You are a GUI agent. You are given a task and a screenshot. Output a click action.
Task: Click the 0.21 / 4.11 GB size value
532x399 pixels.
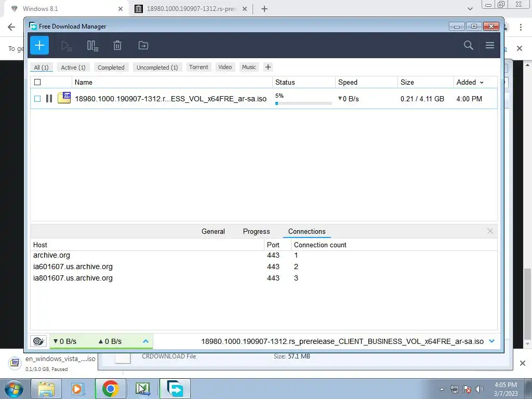click(x=422, y=99)
